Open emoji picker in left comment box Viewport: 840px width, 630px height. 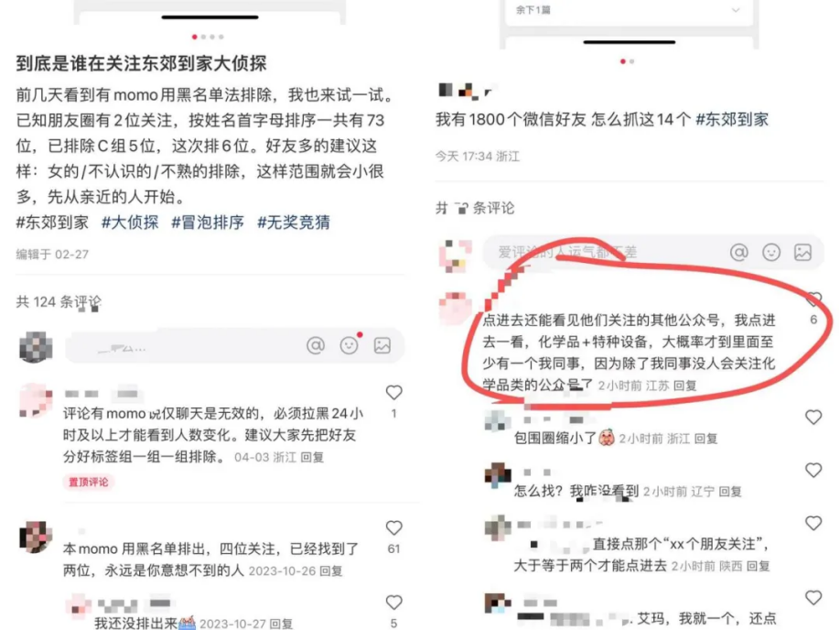[x=350, y=345]
